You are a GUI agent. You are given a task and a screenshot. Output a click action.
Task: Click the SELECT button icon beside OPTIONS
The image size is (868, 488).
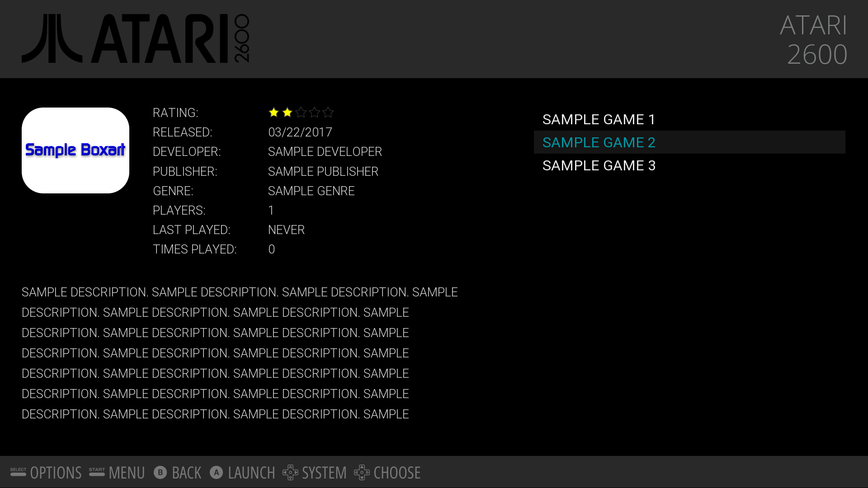(x=18, y=472)
